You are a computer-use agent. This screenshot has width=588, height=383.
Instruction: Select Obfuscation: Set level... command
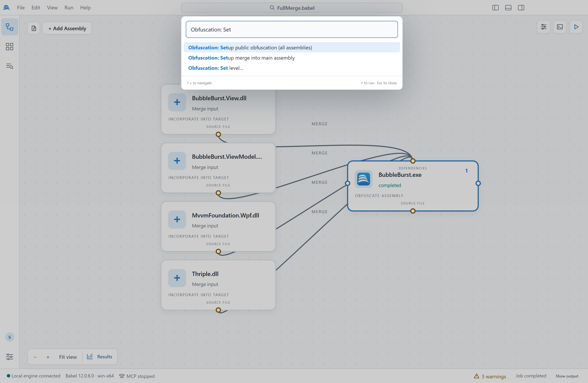pyautogui.click(x=292, y=68)
